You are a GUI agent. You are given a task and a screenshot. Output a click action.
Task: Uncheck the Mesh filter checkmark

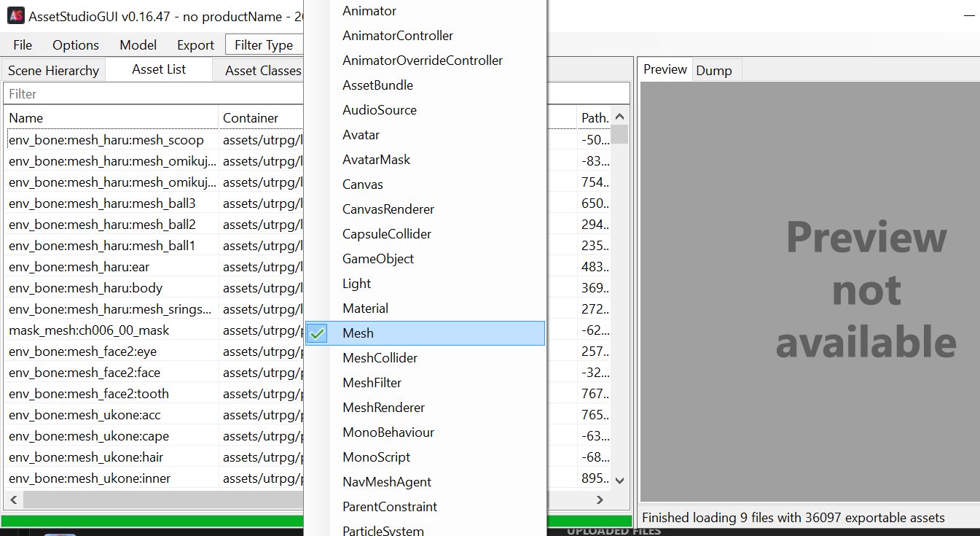click(x=317, y=333)
